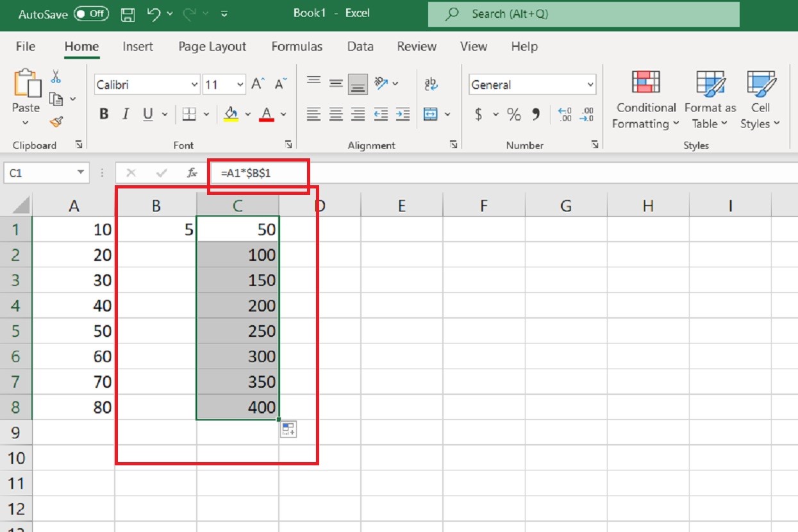The image size is (798, 532).
Task: Open the Name Box dropdown arrow
Action: pos(81,173)
